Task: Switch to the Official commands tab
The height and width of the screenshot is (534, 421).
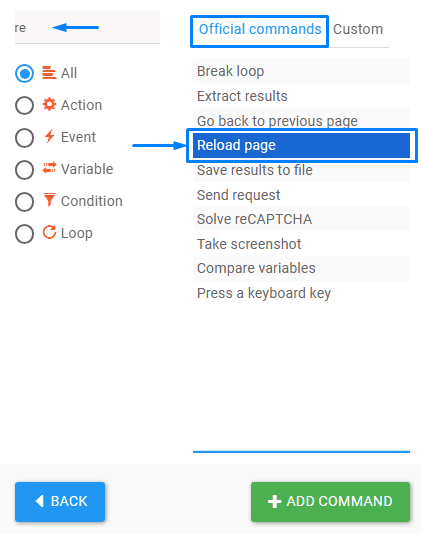Action: coord(260,30)
